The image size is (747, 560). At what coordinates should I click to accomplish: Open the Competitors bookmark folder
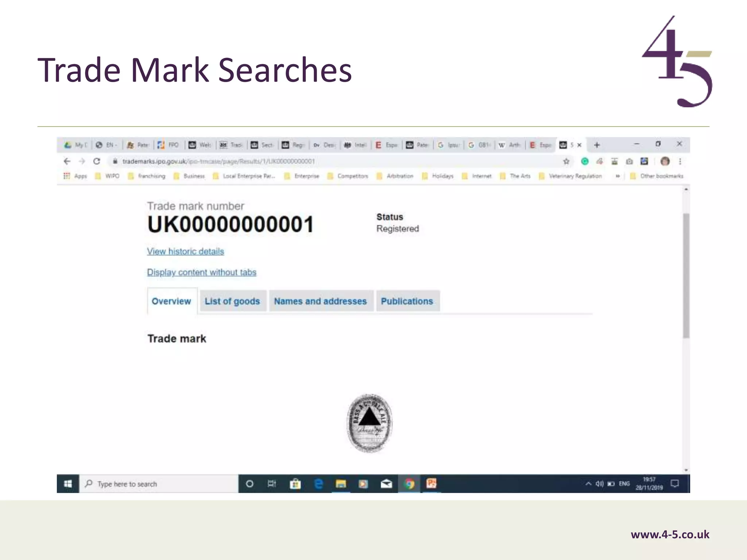(x=348, y=176)
